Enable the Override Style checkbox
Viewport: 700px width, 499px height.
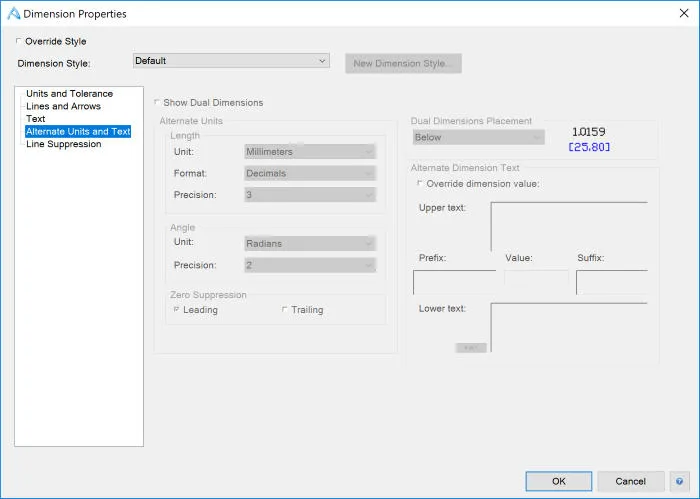coord(18,41)
